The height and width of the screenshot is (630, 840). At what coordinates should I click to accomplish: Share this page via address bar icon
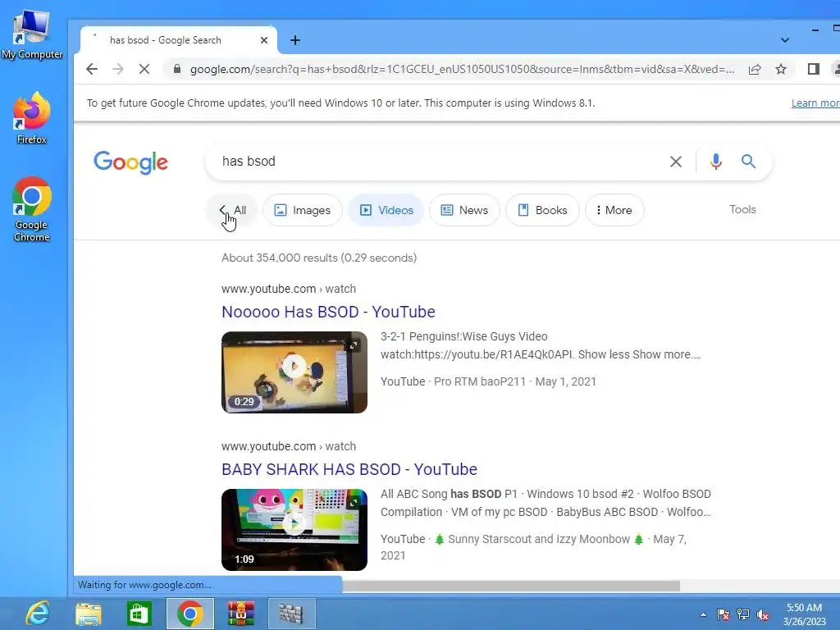(x=755, y=69)
